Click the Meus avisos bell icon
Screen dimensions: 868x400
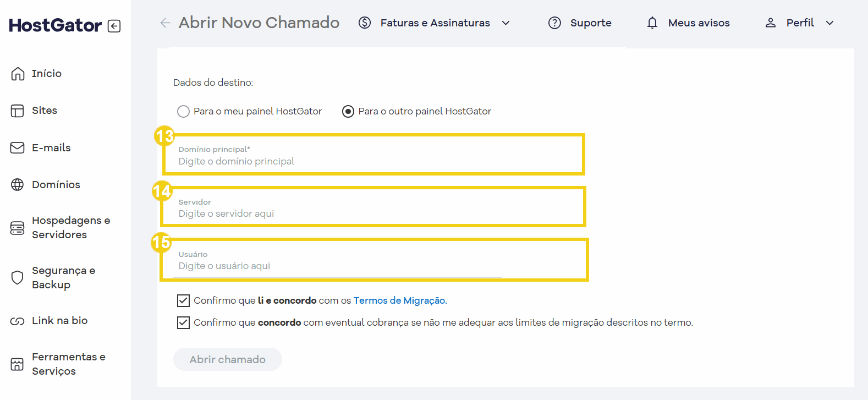point(652,23)
